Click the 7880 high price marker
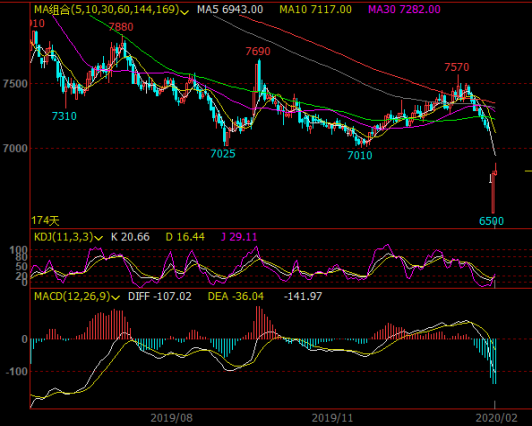The image size is (532, 426). pyautogui.click(x=121, y=27)
